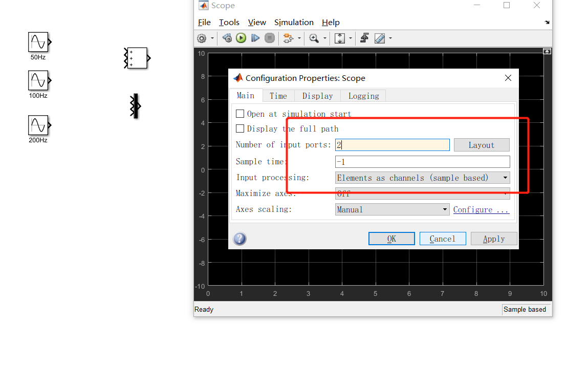Expand the axes scaling dropdown arrow

[351, 38]
